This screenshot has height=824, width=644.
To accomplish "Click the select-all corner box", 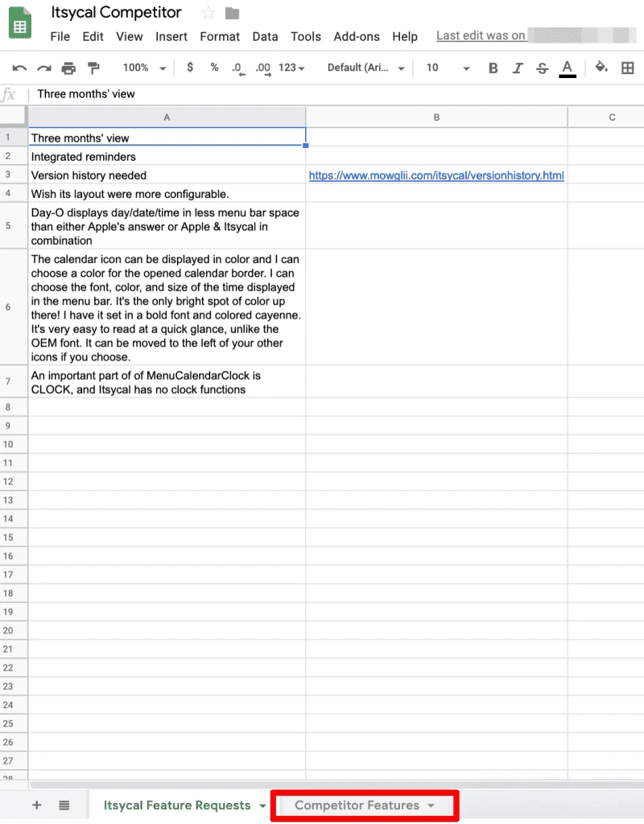I will 14,116.
